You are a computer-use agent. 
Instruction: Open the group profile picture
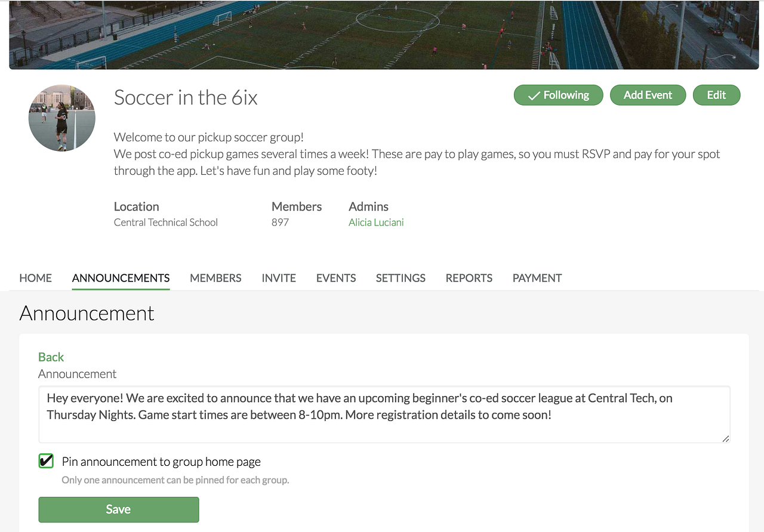click(62, 118)
